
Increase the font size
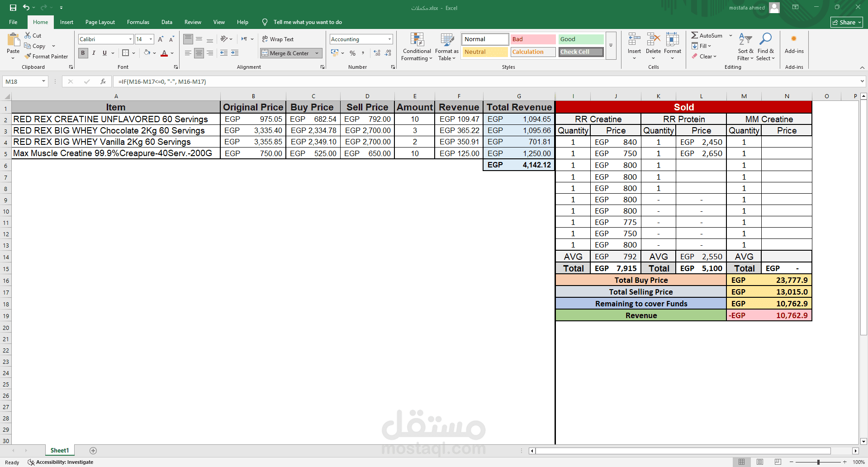[161, 39]
